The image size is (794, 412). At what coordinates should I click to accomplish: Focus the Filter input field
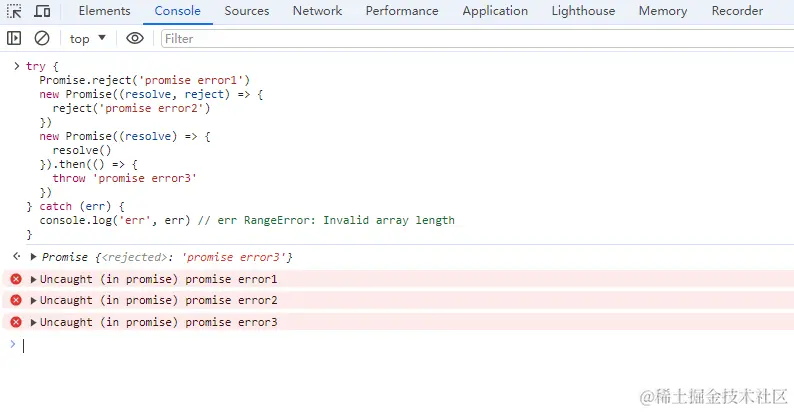(x=477, y=38)
